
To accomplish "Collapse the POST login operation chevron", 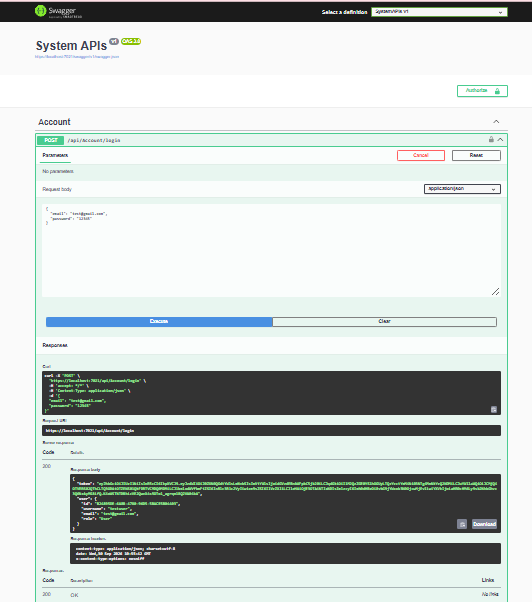I will (500, 140).
